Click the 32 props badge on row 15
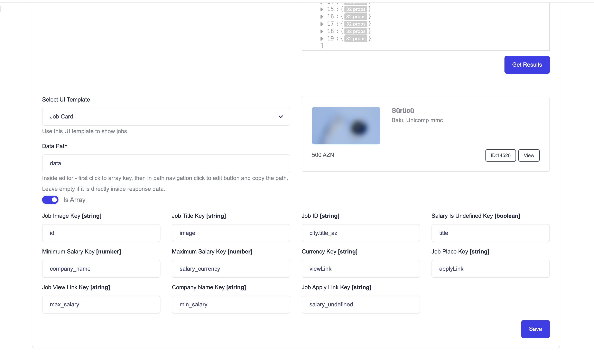Screen dimensions: 594x364 pyautogui.click(x=356, y=9)
